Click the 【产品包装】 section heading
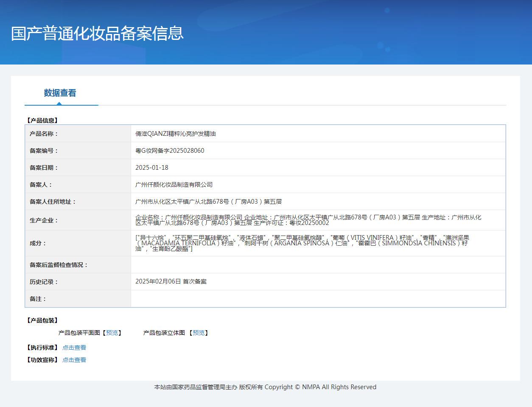This screenshot has height=407, width=532. click(42, 320)
